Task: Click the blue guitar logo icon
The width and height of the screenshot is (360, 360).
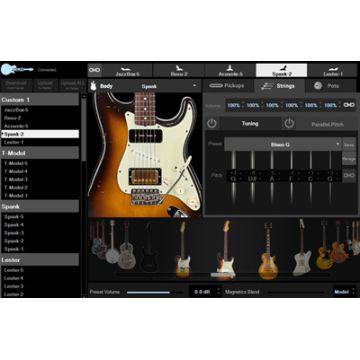Action: [17, 70]
